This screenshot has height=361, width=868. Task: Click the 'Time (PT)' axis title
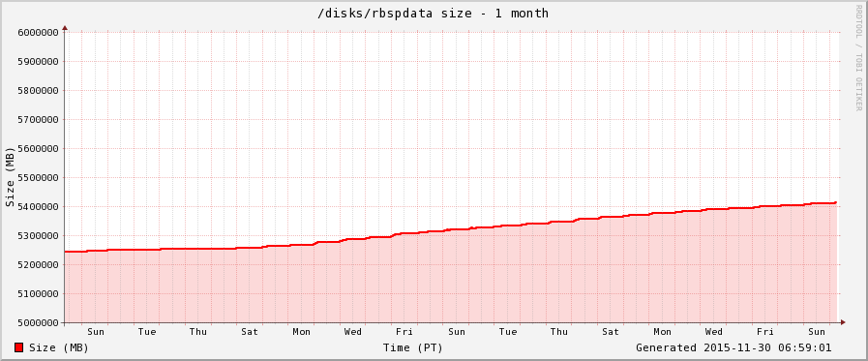(413, 347)
